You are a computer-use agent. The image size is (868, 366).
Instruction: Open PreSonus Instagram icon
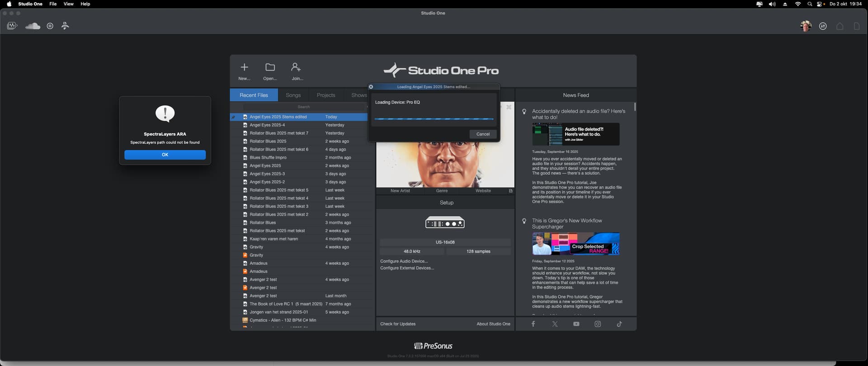(x=598, y=324)
